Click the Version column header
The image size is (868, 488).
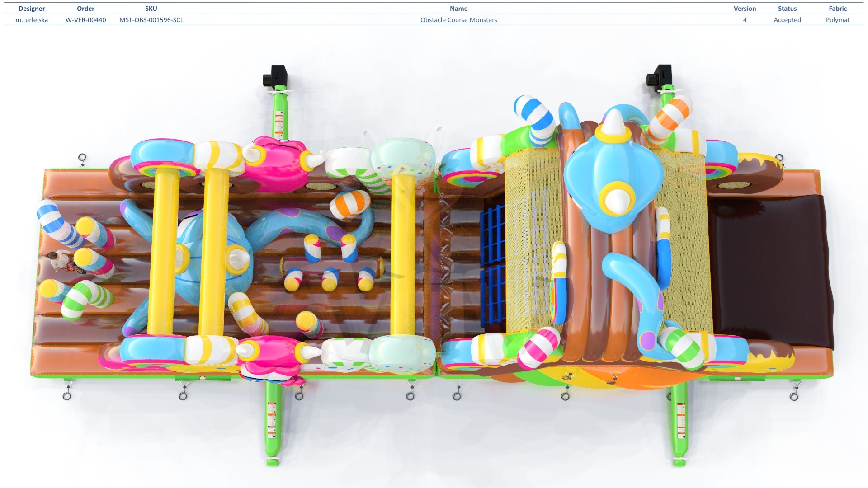pos(745,9)
